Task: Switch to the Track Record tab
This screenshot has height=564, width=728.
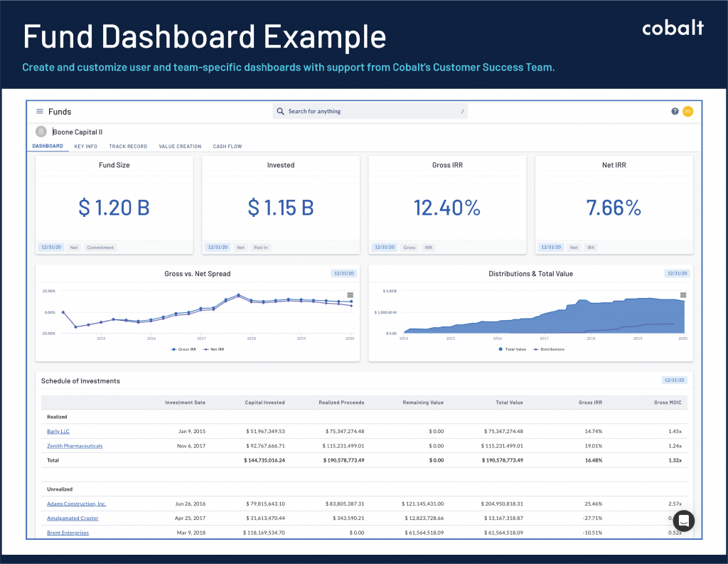Action: pyautogui.click(x=128, y=147)
